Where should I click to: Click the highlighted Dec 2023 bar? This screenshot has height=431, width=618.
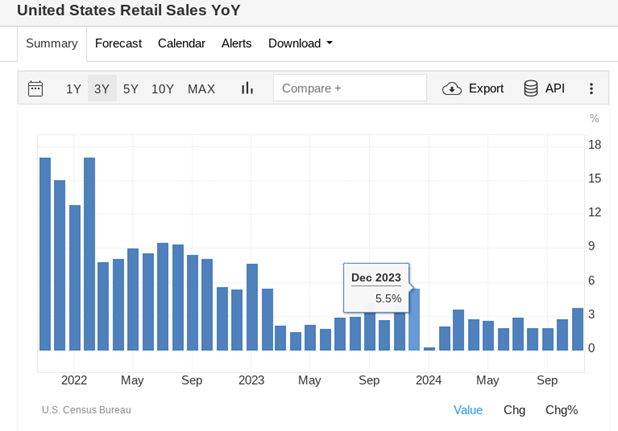tap(414, 320)
